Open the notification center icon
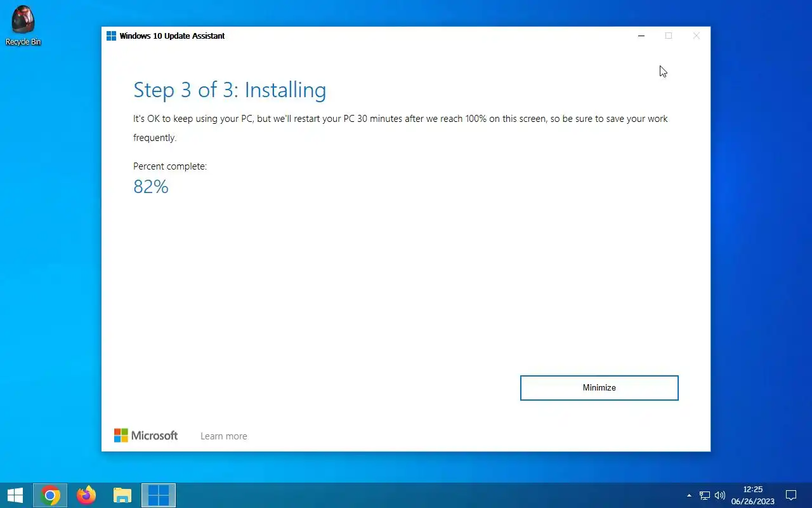The height and width of the screenshot is (508, 812). (x=791, y=495)
